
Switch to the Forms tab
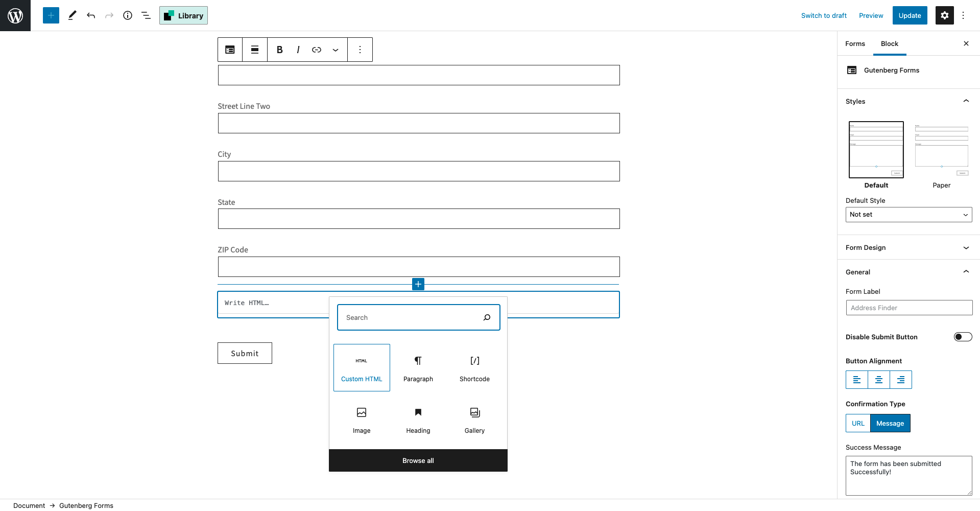855,43
